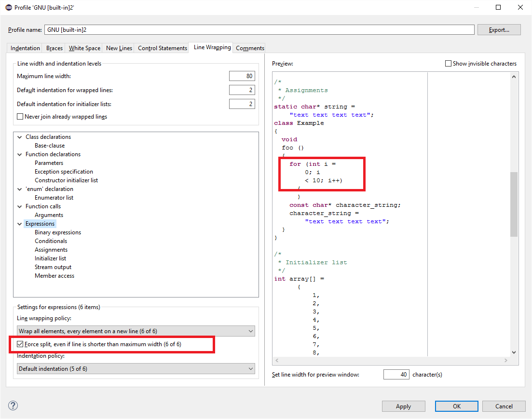Select Constructor initializer list item

pyautogui.click(x=66, y=180)
